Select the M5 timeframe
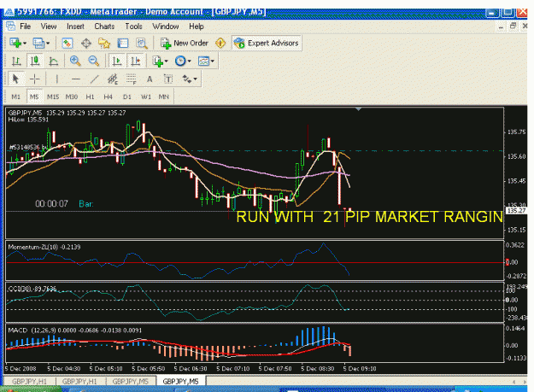The image size is (534, 392). tap(34, 97)
